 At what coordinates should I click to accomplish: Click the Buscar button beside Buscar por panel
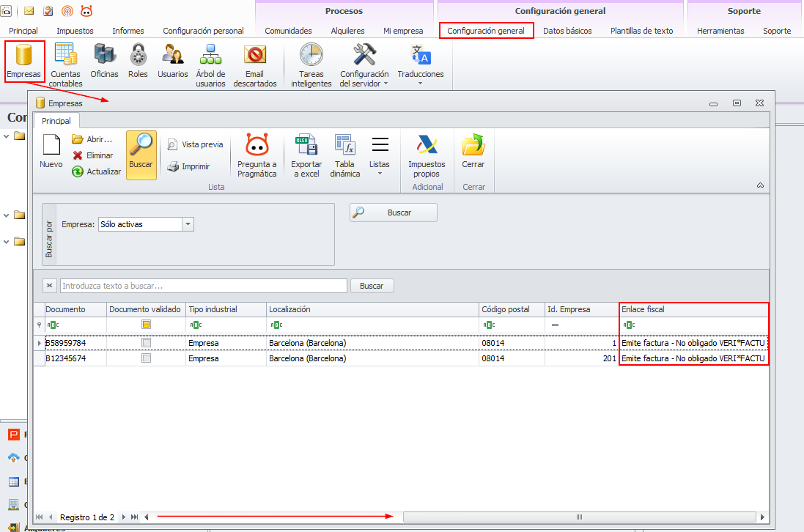[x=394, y=213]
